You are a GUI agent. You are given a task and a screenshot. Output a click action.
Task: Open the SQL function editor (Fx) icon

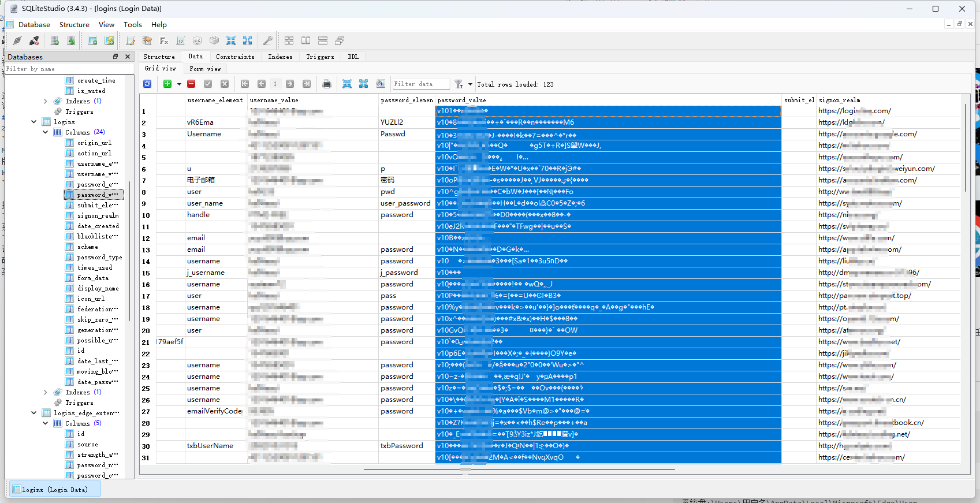coord(164,40)
